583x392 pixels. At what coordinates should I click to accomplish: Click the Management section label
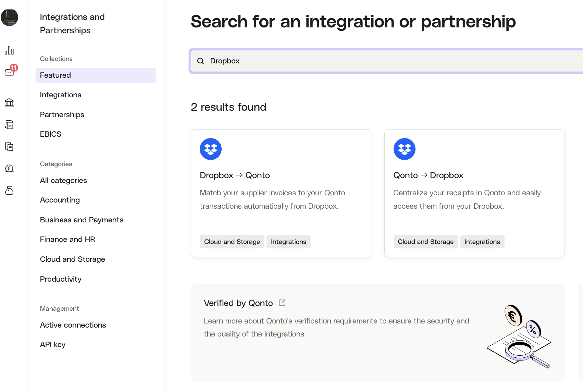59,309
